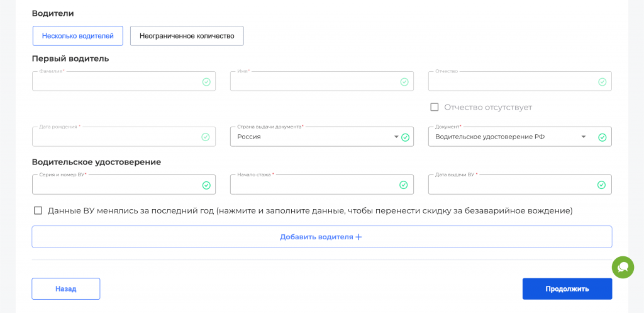This screenshot has height=313, width=644.
Task: Focus the Фамилия input field
Action: click(x=116, y=82)
